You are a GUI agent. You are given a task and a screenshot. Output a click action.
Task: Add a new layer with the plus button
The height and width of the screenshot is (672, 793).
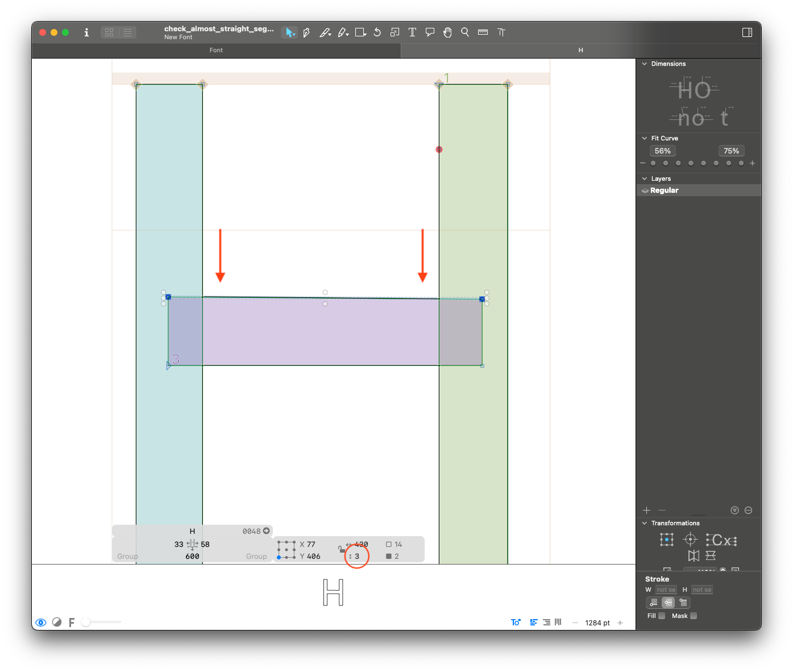coord(646,510)
